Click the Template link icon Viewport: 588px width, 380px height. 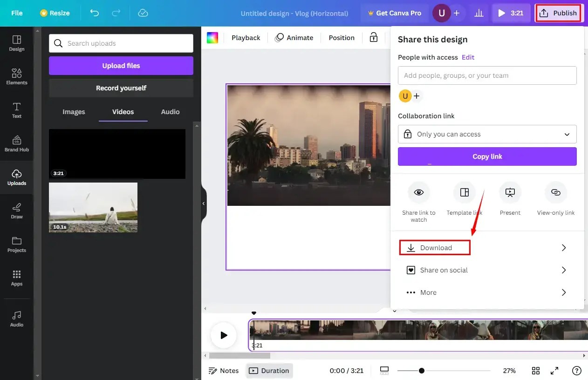[464, 192]
